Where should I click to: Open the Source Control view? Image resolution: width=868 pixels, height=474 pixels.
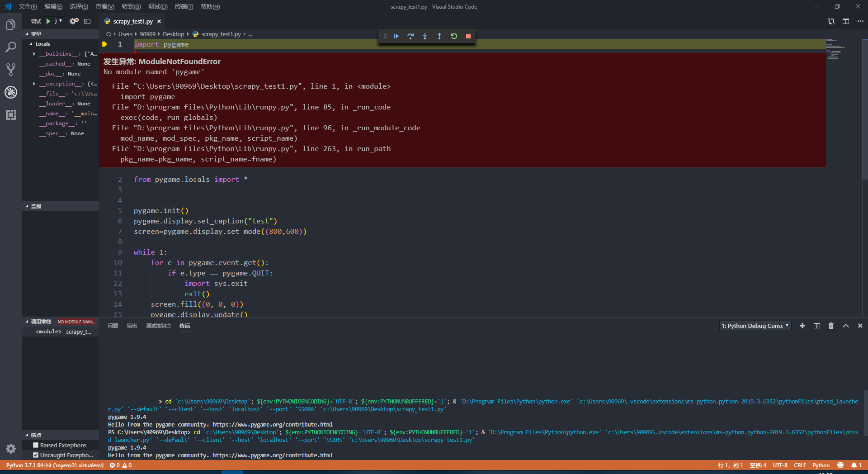(11, 69)
